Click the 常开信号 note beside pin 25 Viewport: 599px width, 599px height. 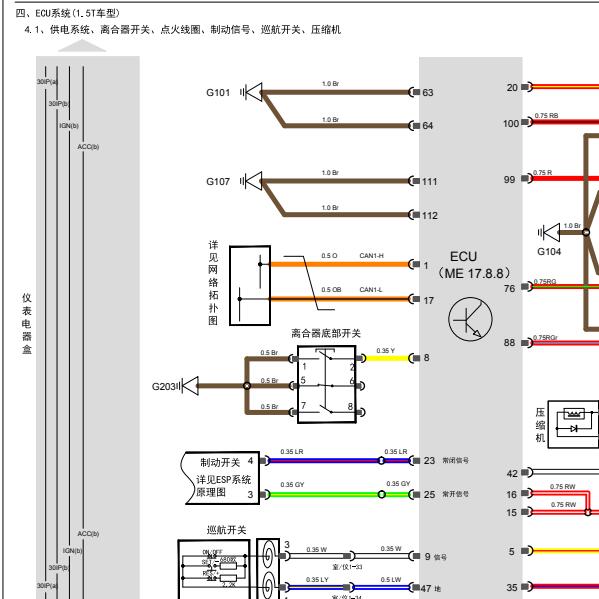pyautogui.click(x=455, y=494)
